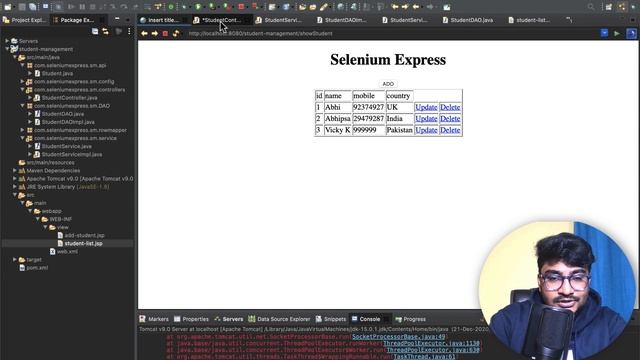640x360 pixels.
Task: Select Student.java in the tree
Action: (x=57, y=73)
